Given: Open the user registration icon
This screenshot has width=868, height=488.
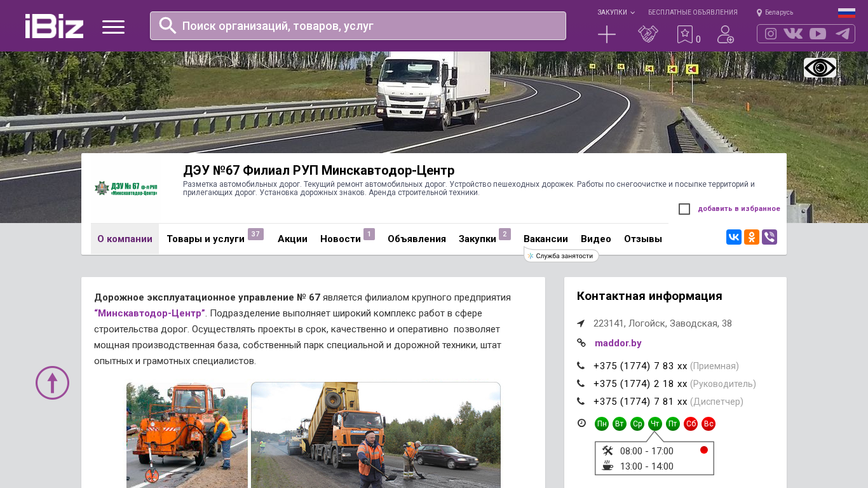Looking at the screenshot, I should coord(726,34).
